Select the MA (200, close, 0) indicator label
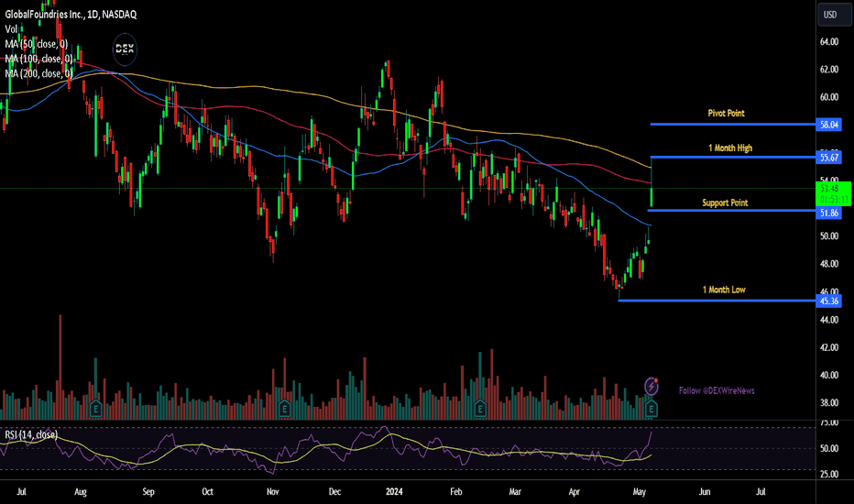 click(38, 73)
